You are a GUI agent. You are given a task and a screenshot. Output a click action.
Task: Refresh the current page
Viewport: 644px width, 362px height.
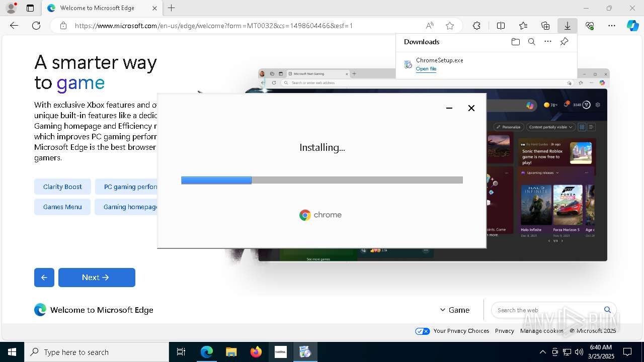click(x=36, y=26)
